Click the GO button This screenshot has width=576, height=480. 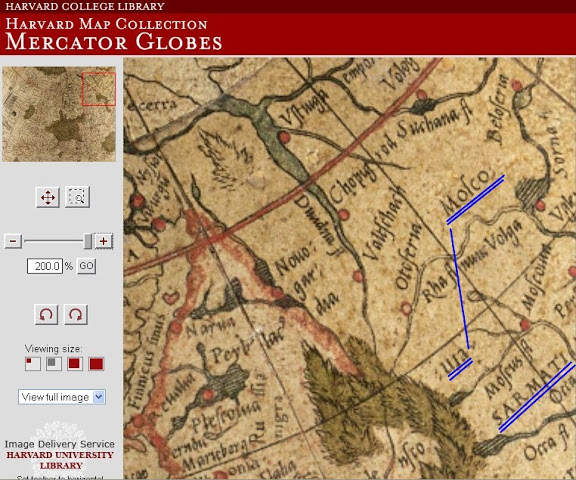86,266
